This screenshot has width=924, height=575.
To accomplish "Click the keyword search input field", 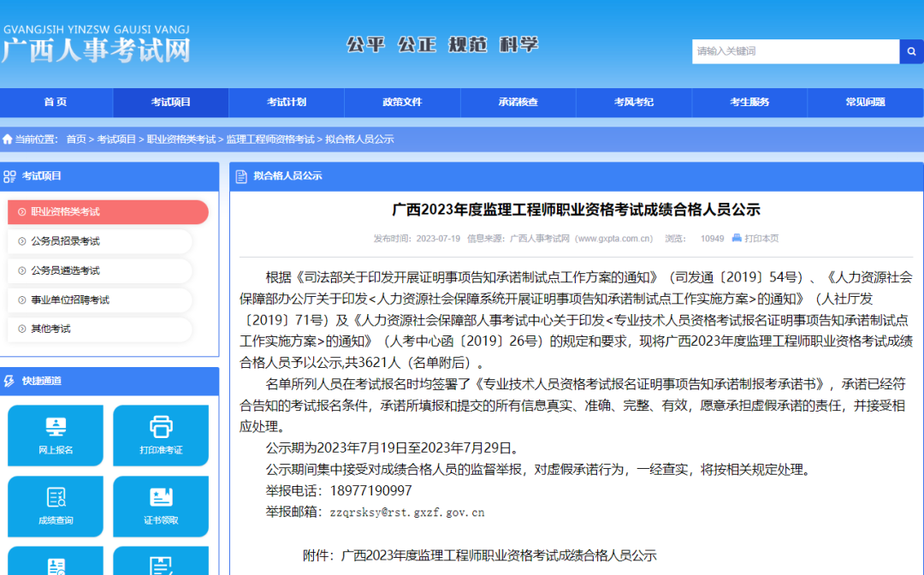I will [794, 51].
